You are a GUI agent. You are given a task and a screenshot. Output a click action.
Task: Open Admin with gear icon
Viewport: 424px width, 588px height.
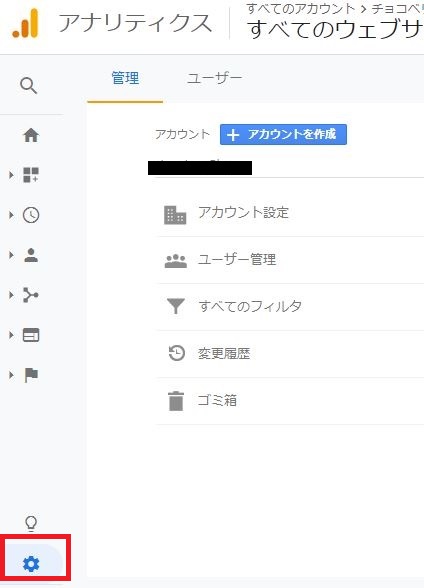[x=31, y=564]
